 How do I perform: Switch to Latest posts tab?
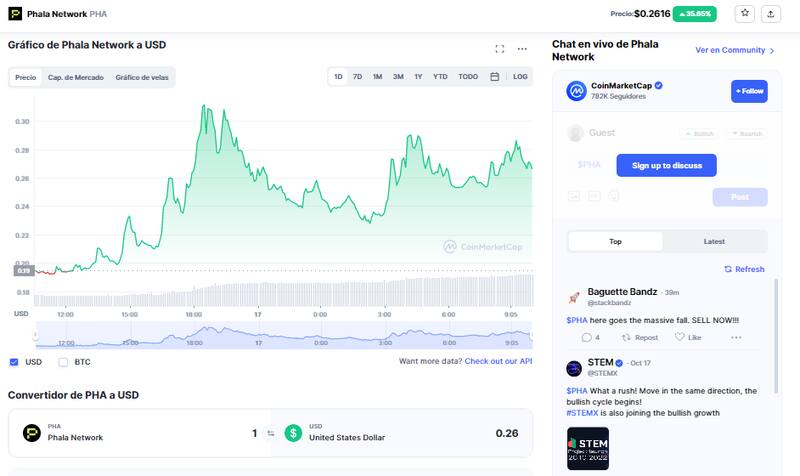[x=714, y=241]
